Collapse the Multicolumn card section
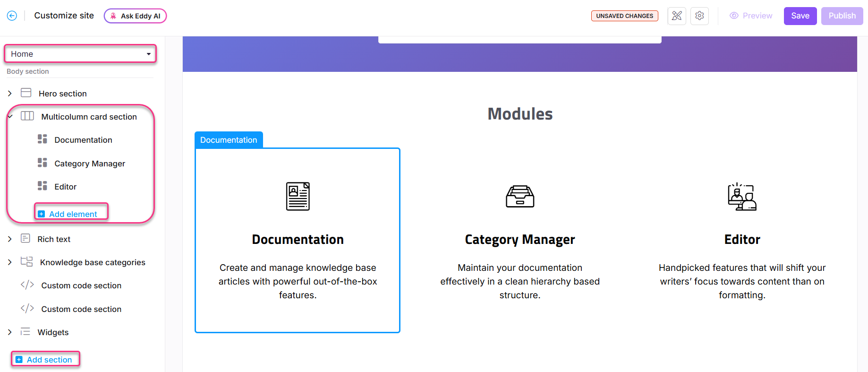 [10, 117]
